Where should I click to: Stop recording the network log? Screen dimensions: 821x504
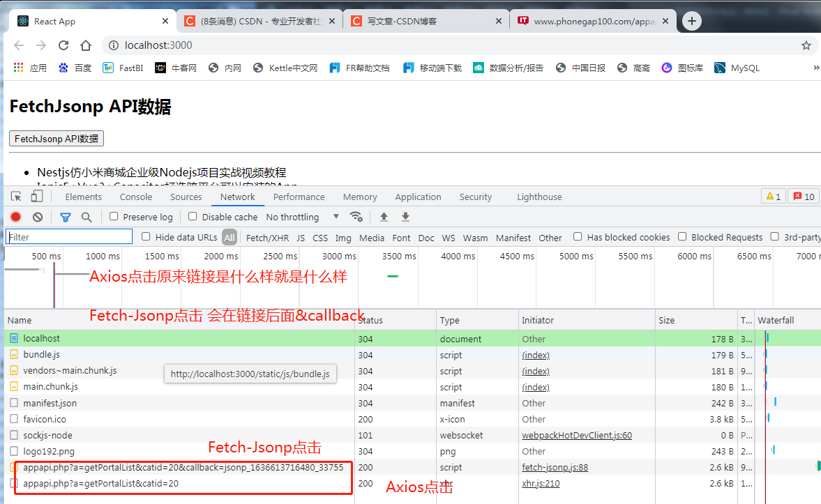[15, 217]
